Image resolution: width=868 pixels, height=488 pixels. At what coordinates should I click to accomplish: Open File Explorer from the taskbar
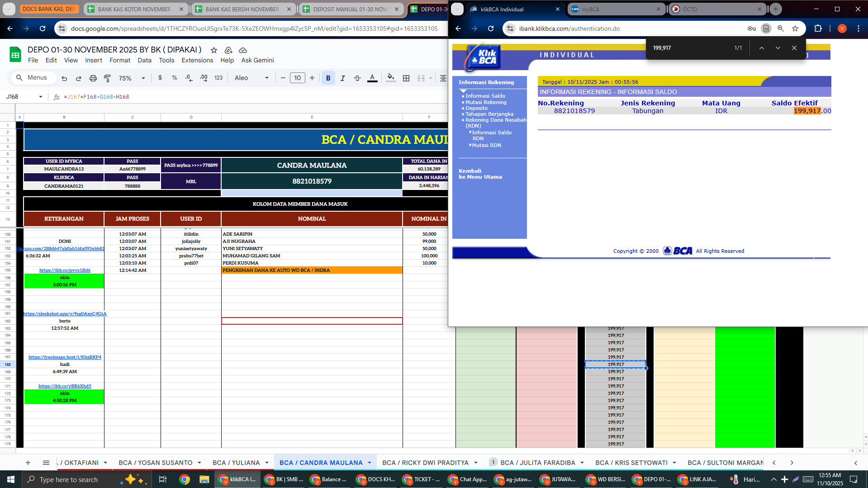point(204,479)
